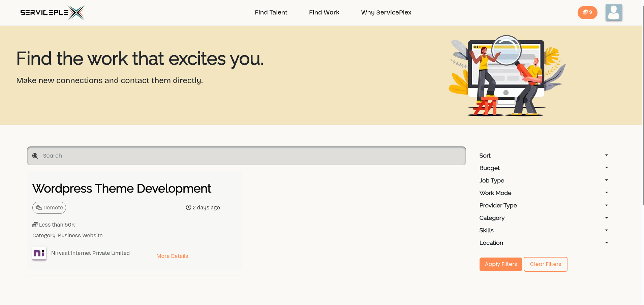Expand the Sort filter
Viewport: 644px width, 305px height.
click(x=543, y=156)
